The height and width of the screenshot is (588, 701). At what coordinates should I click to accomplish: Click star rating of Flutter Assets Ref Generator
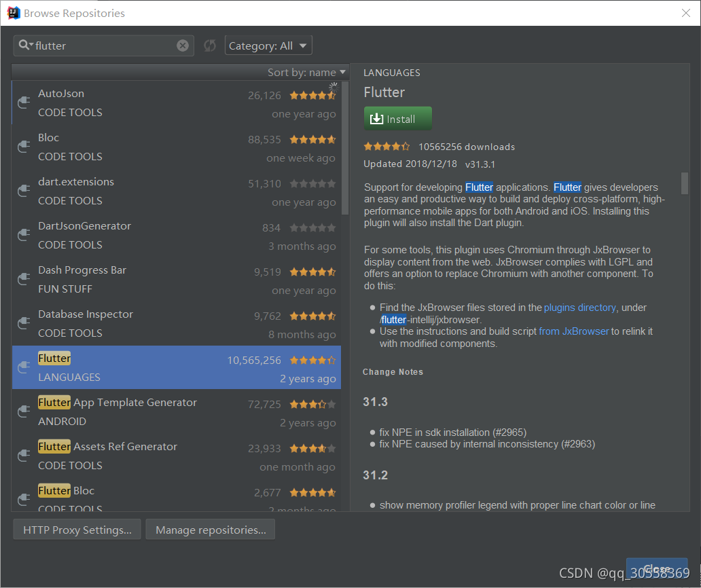(x=312, y=448)
